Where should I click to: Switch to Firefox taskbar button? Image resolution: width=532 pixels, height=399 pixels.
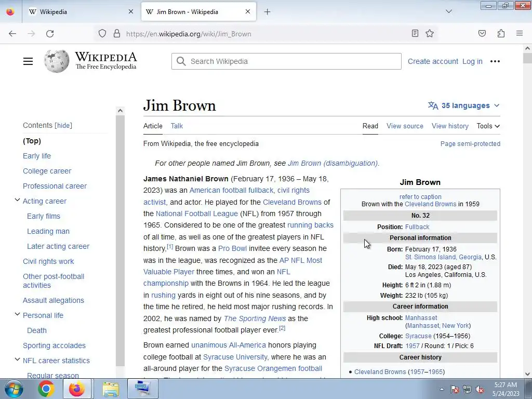tap(77, 389)
